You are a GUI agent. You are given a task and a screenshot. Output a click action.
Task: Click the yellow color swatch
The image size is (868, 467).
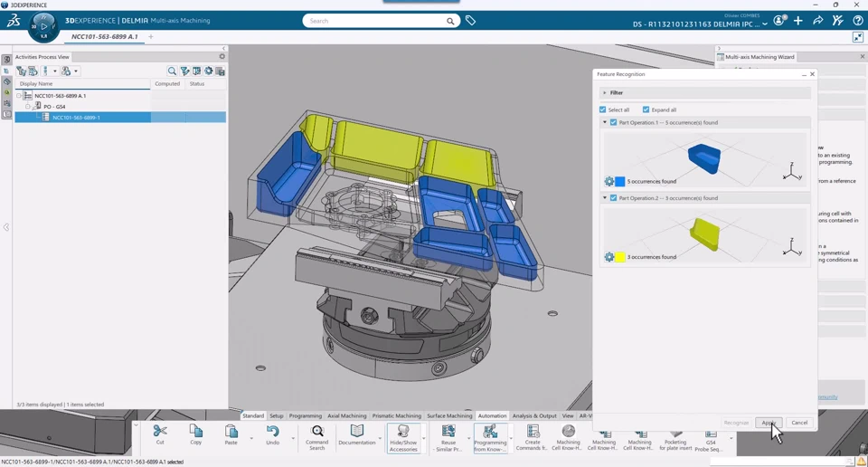coord(620,257)
